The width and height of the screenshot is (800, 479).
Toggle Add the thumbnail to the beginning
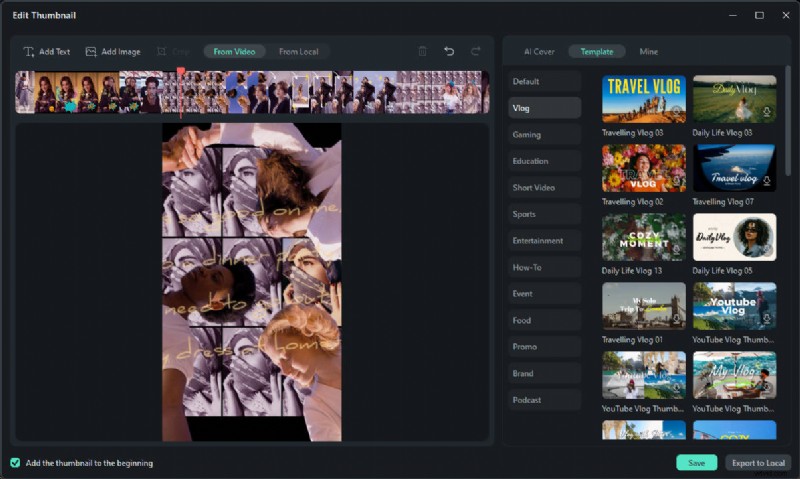pyautogui.click(x=15, y=463)
